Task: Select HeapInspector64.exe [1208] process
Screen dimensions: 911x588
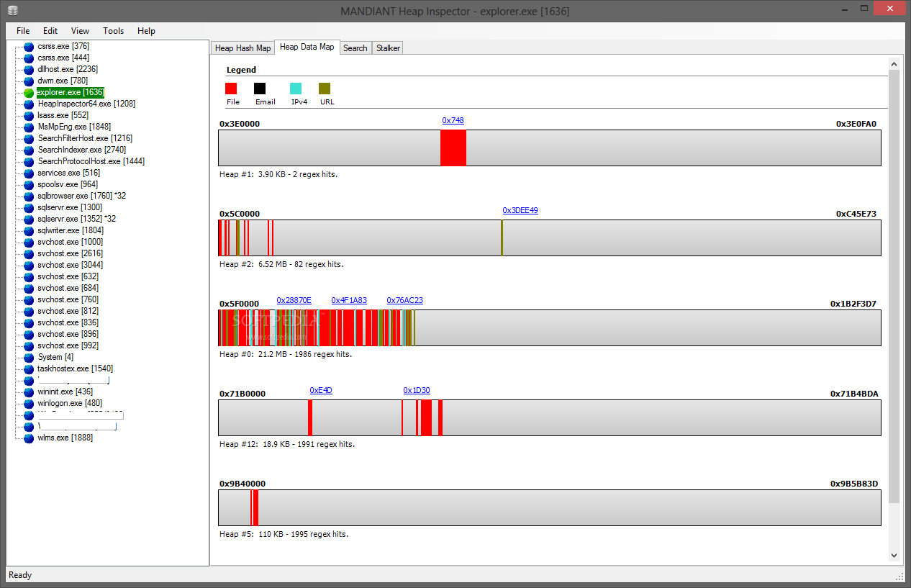Action: pos(86,104)
